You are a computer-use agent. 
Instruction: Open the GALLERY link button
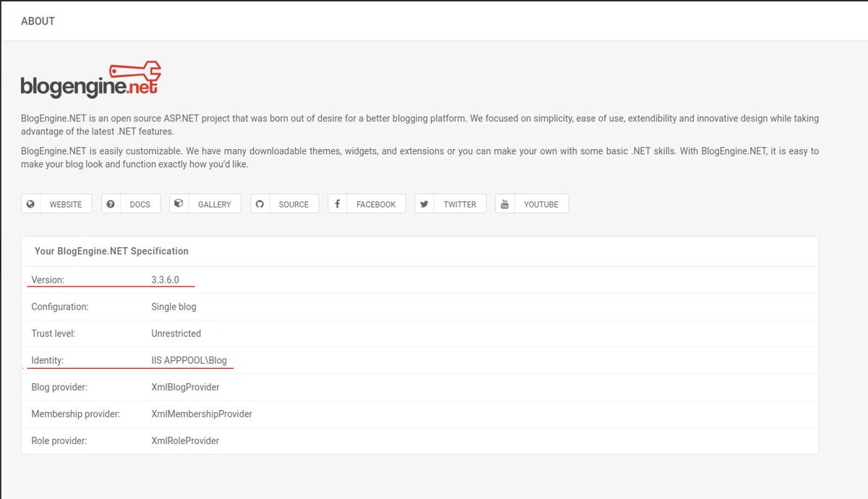(205, 204)
